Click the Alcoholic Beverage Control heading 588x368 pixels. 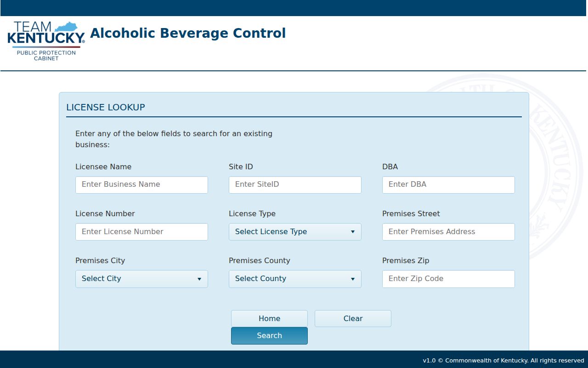click(x=188, y=33)
